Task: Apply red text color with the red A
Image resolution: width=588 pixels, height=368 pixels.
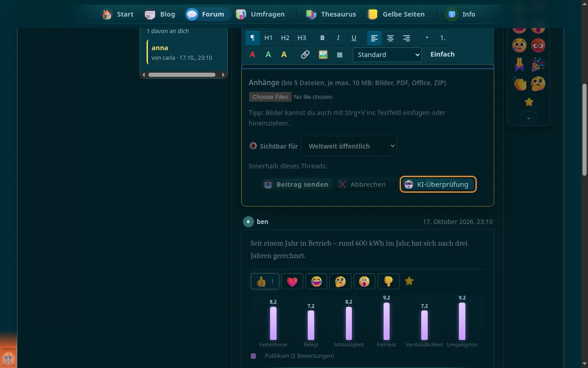Action: [252, 55]
